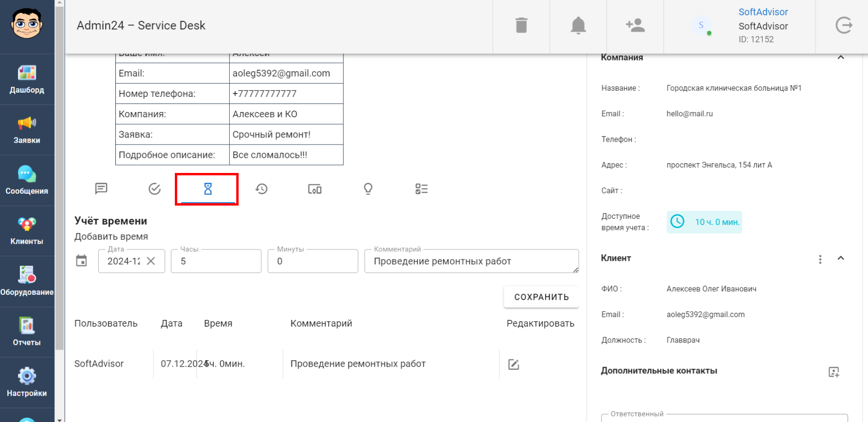Open the comments tab

point(101,189)
